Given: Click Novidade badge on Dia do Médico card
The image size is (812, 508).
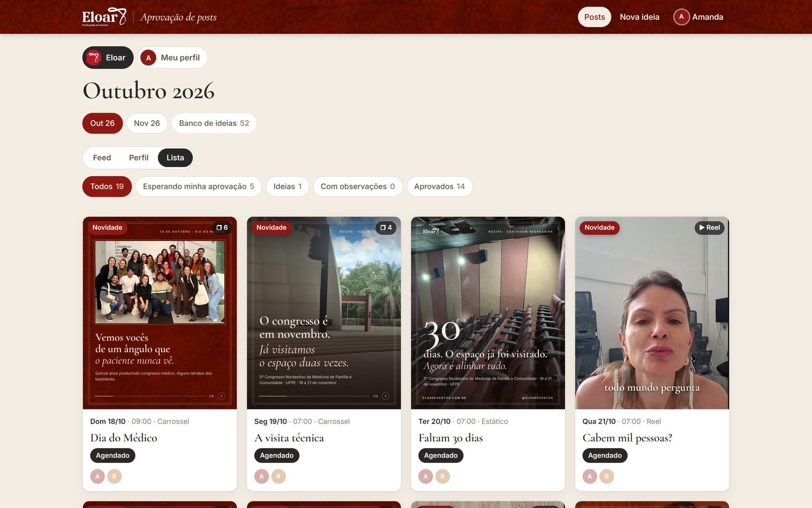Looking at the screenshot, I should 107,228.
